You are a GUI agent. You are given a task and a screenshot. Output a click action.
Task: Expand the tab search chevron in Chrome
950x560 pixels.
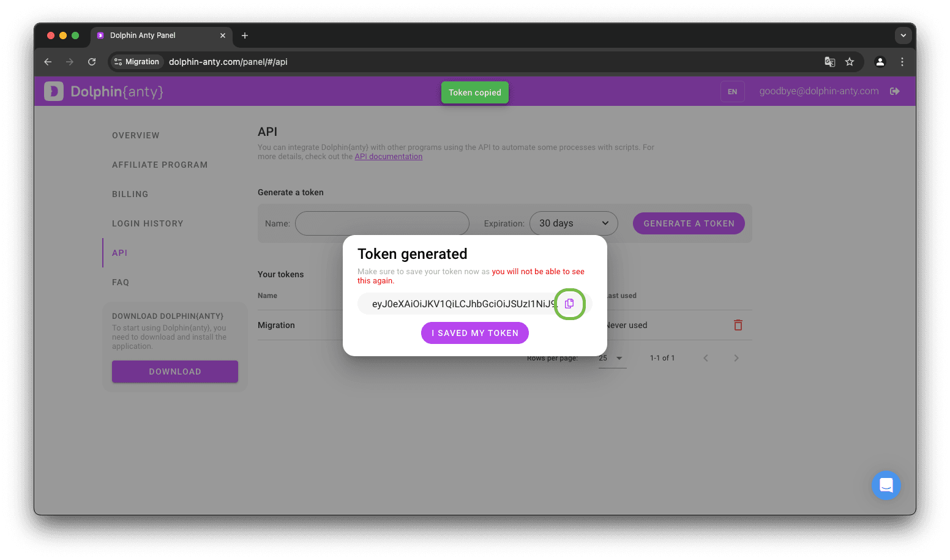[903, 35]
